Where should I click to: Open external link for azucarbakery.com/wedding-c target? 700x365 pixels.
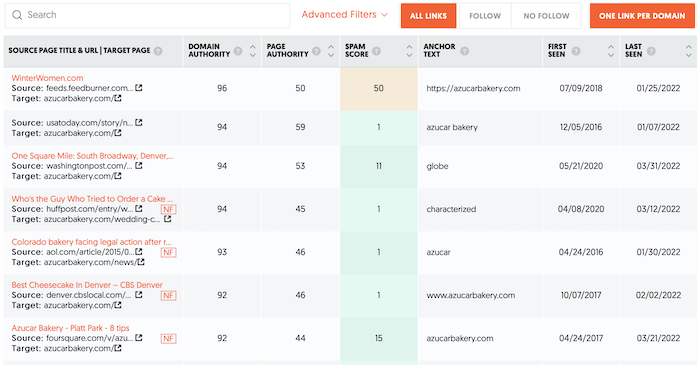tap(167, 219)
